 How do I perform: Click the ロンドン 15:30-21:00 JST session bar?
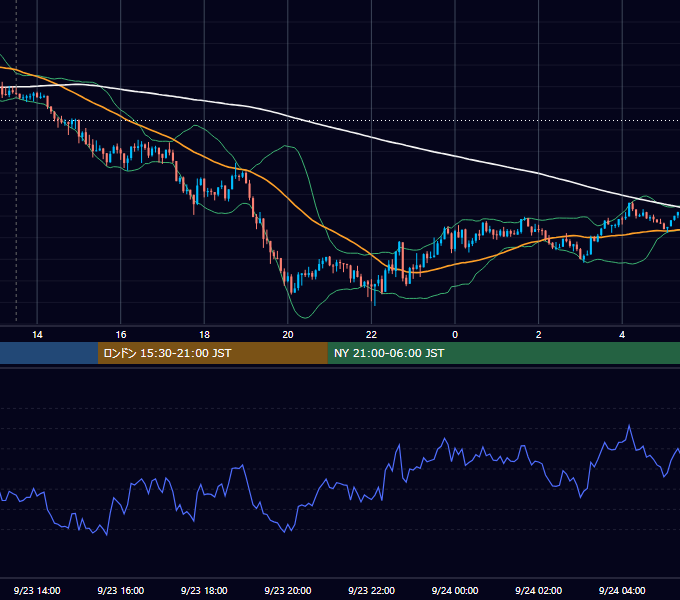pyautogui.click(x=212, y=353)
